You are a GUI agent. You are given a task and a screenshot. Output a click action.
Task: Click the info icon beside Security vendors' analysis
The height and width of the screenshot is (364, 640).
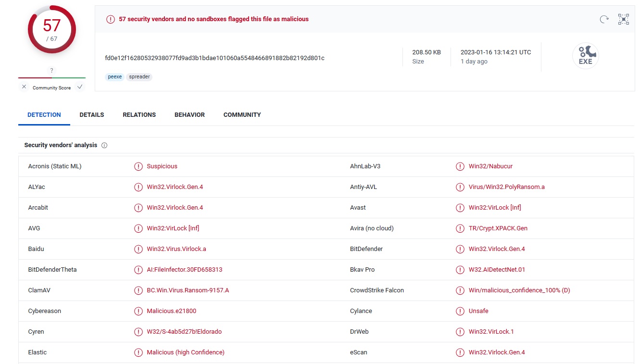tap(104, 145)
